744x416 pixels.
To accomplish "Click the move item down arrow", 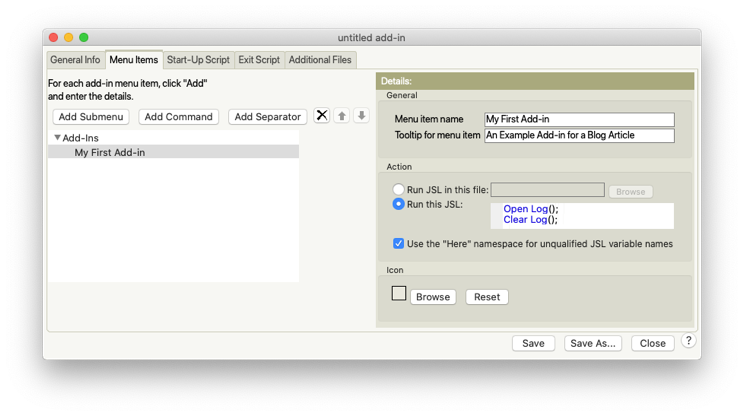I will point(361,116).
